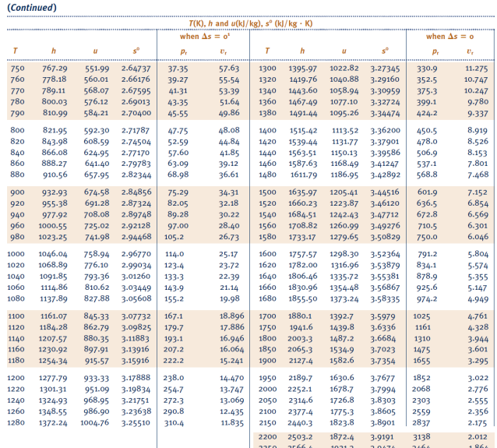Select the u value 1022.82

pos(344,68)
